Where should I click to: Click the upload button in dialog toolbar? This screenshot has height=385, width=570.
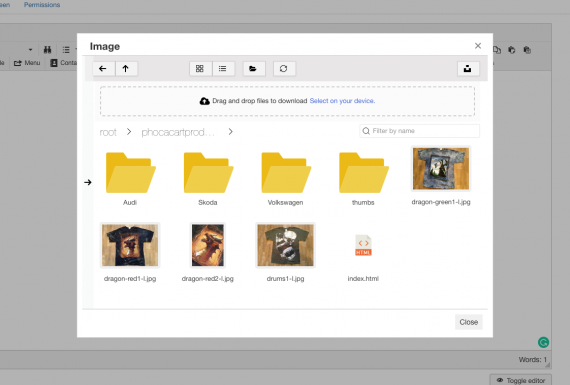(468, 69)
